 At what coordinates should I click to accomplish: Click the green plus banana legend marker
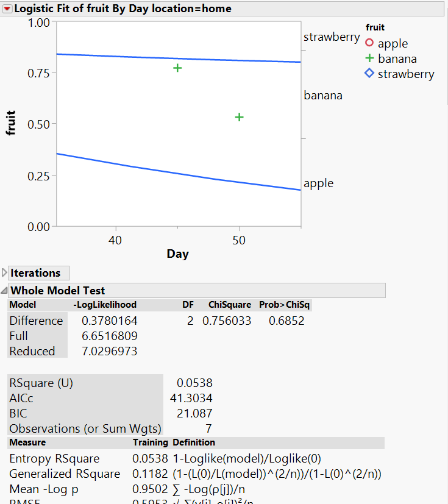tap(369, 59)
